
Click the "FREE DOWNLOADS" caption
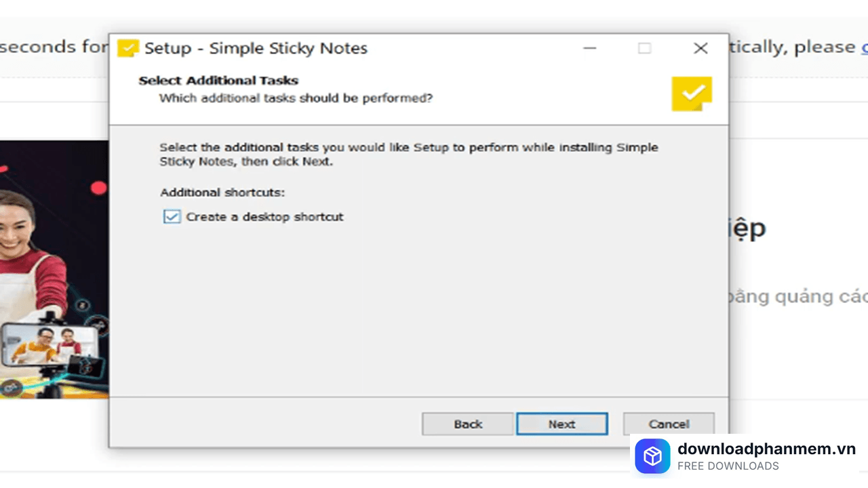click(728, 466)
